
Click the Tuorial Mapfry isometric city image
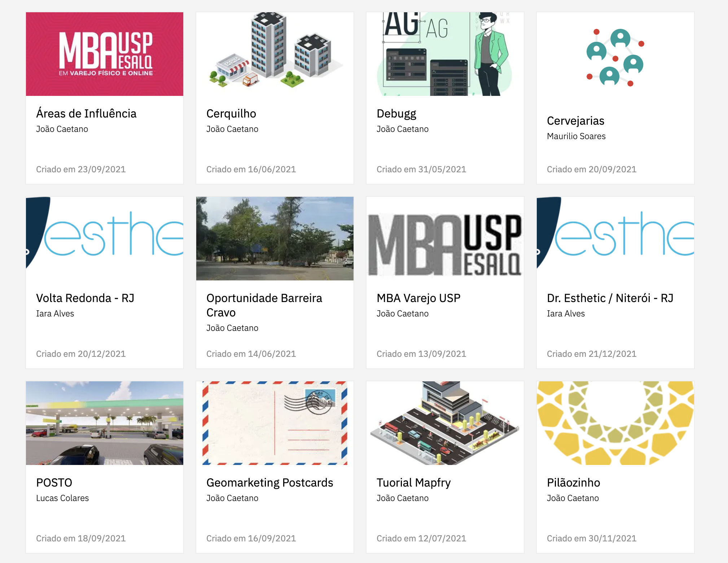tap(445, 423)
